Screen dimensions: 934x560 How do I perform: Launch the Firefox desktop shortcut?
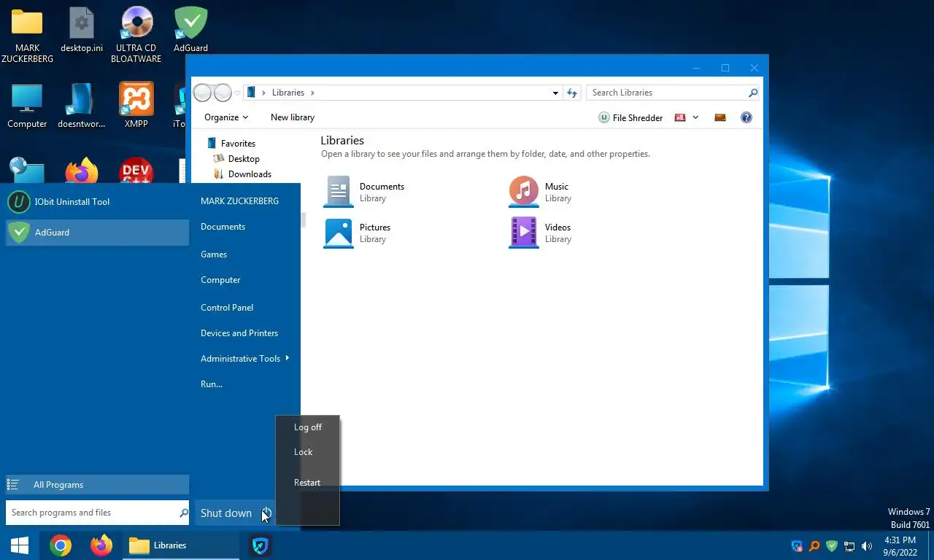click(x=82, y=171)
